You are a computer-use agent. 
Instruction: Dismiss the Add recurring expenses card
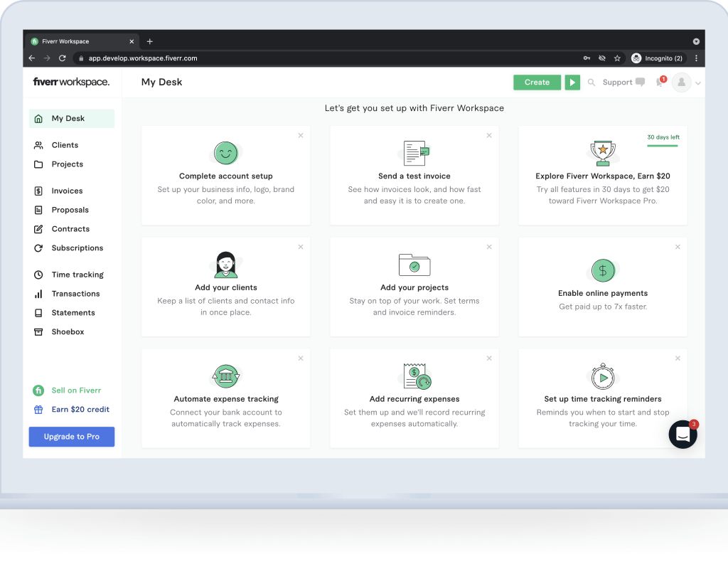[489, 358]
